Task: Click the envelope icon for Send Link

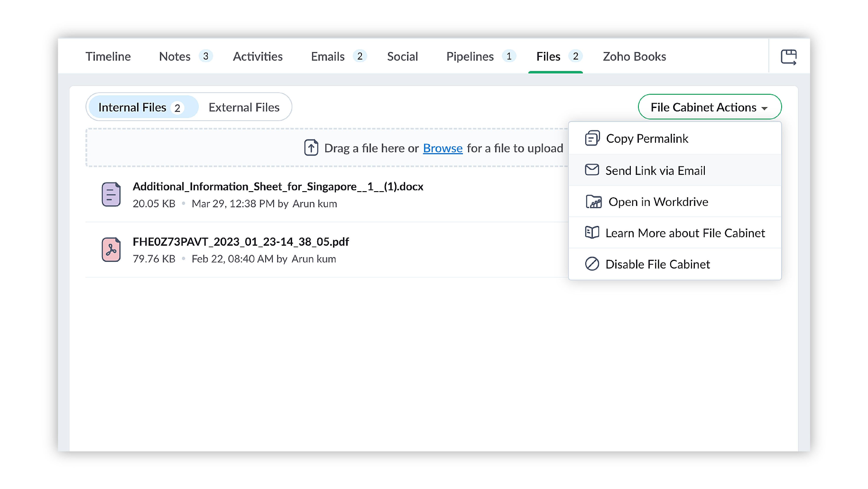Action: pos(592,170)
